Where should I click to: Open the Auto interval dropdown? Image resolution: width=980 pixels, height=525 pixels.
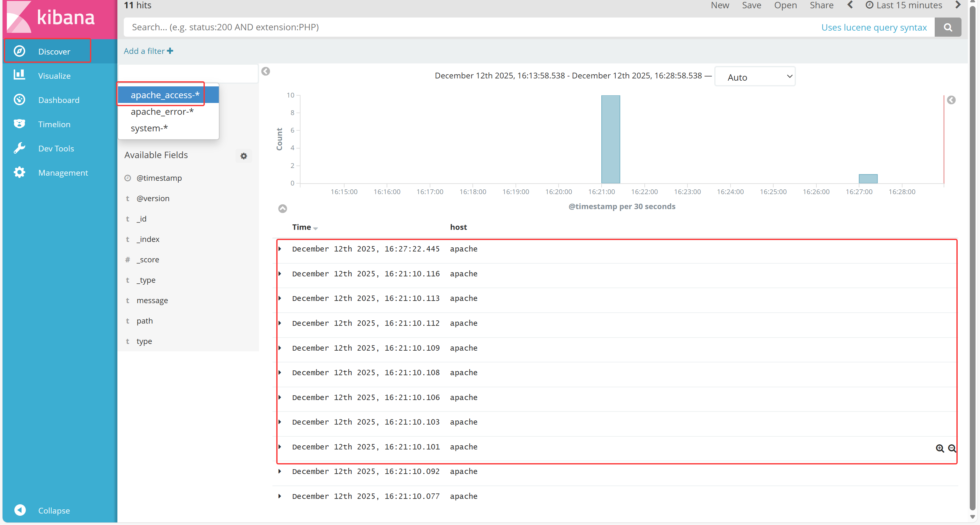755,77
